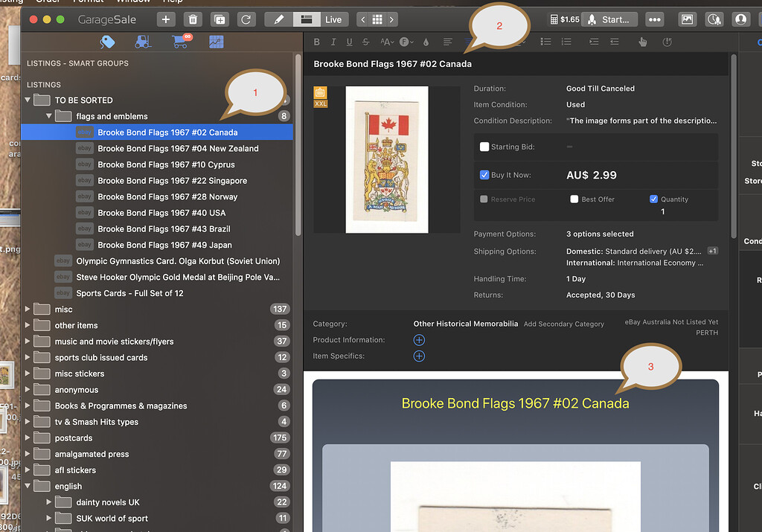The image size is (762, 532).
Task: Expand the dainty novels UK folder
Action: (48, 502)
